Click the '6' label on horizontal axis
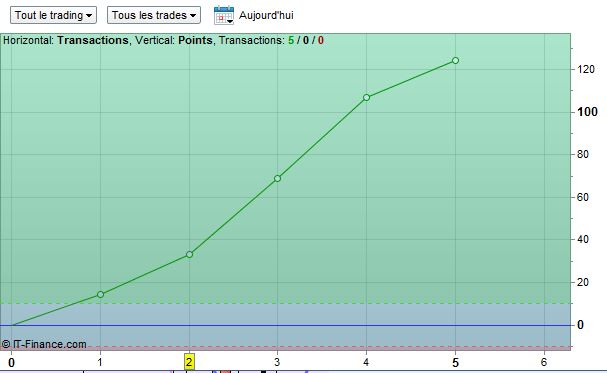The height and width of the screenshot is (373, 607). click(x=544, y=362)
